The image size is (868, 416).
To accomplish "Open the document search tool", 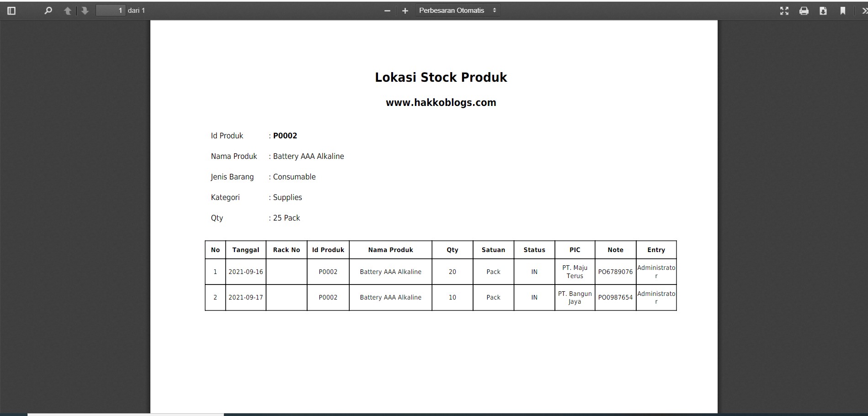I will click(47, 11).
